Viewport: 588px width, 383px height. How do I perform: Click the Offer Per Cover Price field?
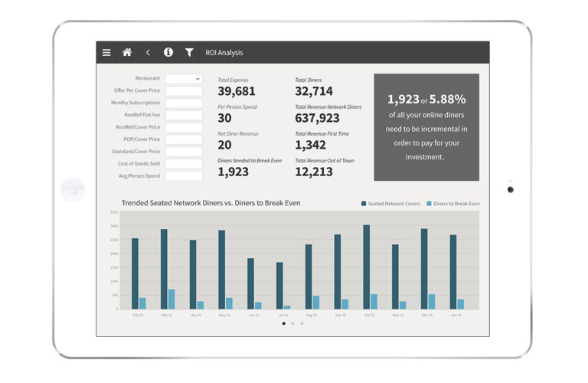pos(184,90)
